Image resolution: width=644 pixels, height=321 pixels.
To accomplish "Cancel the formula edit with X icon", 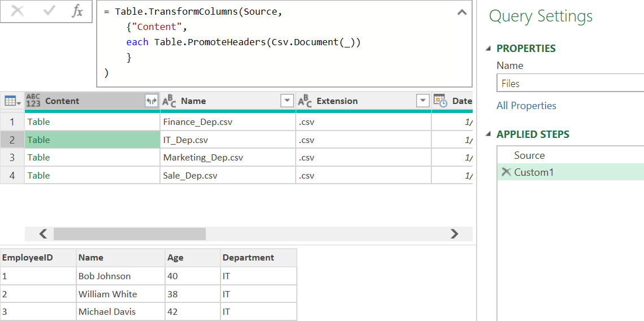I will [x=18, y=11].
